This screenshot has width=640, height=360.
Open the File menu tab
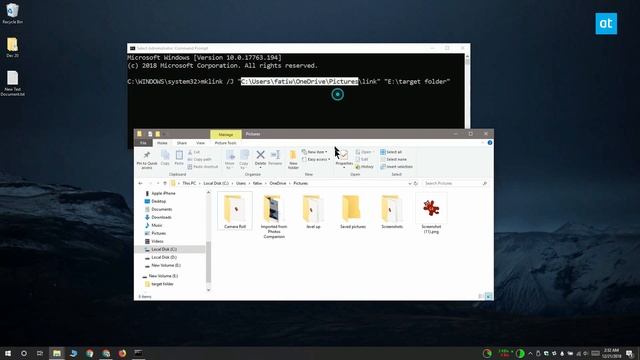[143, 143]
